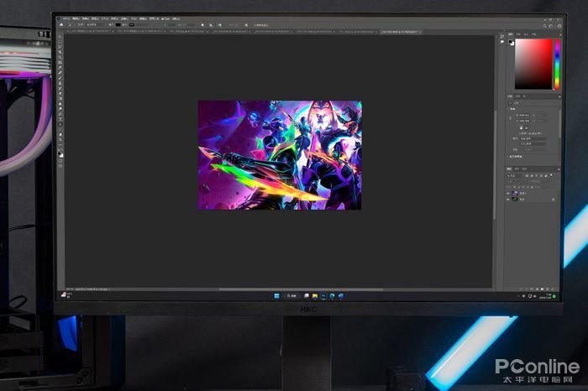
Task: Toggle the layer filter on/off switch
Action: tap(552, 175)
